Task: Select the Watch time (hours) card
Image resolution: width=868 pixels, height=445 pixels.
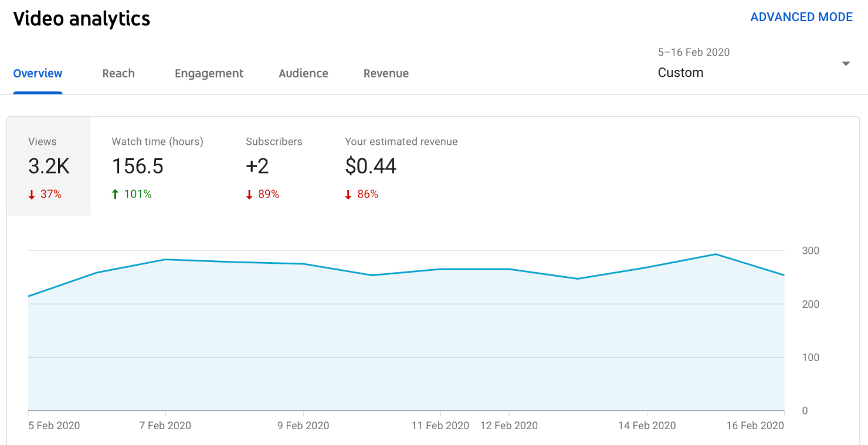Action: click(x=157, y=167)
